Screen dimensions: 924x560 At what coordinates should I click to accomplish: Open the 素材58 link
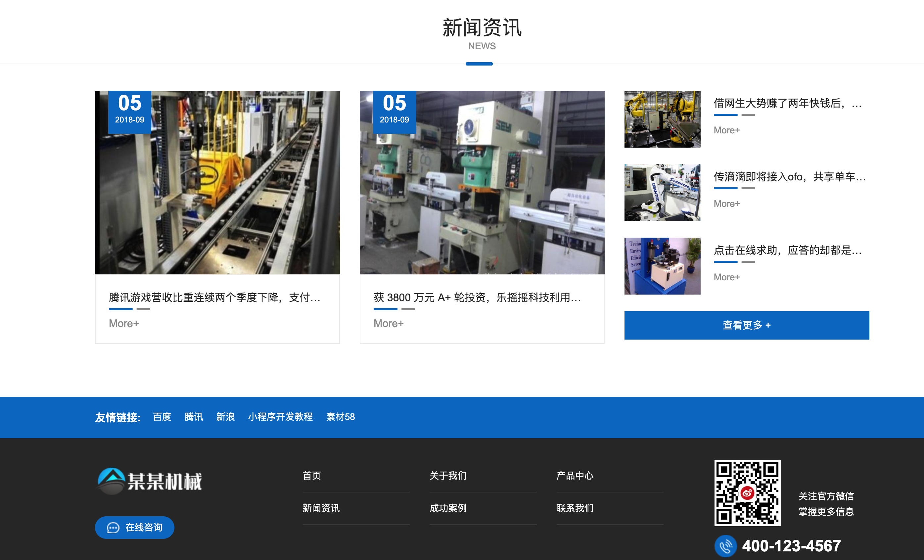click(340, 417)
